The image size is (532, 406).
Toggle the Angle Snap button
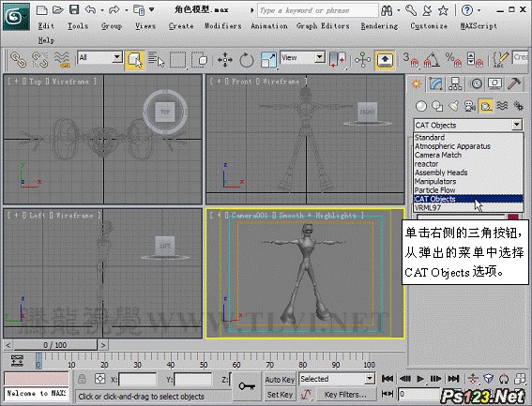click(x=432, y=59)
